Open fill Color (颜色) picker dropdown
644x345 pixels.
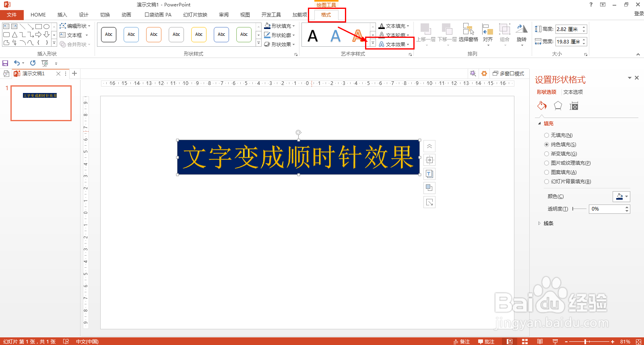[x=621, y=196]
